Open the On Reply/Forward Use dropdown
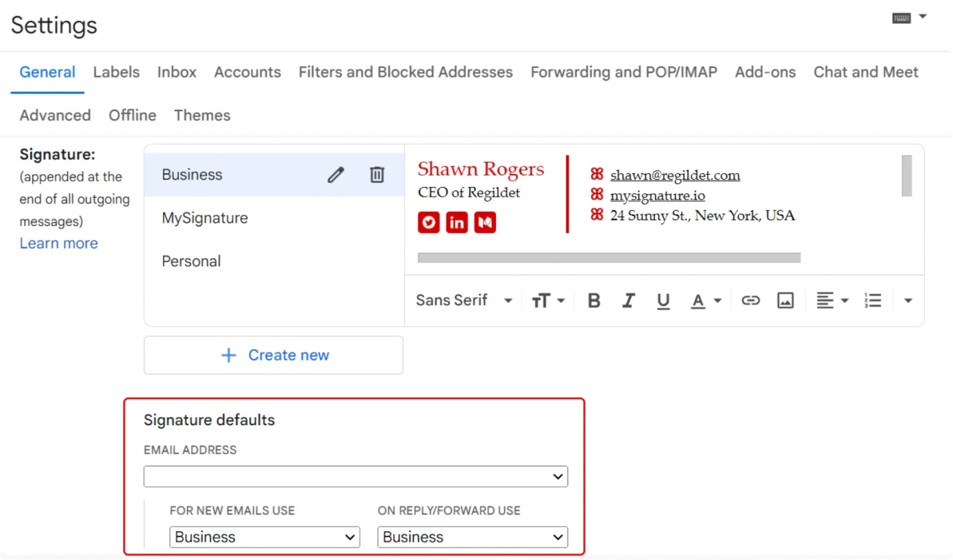This screenshot has width=953, height=560. click(472, 537)
